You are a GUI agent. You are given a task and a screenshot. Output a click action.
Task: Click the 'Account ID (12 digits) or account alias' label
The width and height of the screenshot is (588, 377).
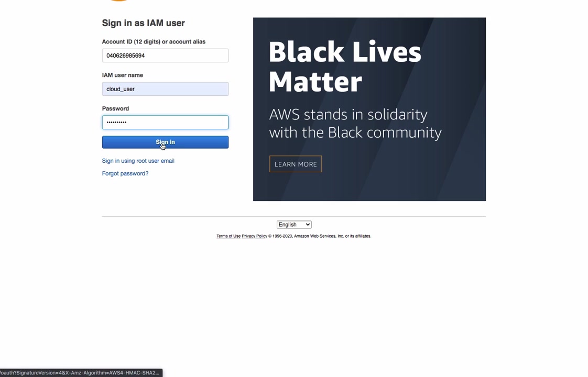(x=154, y=41)
